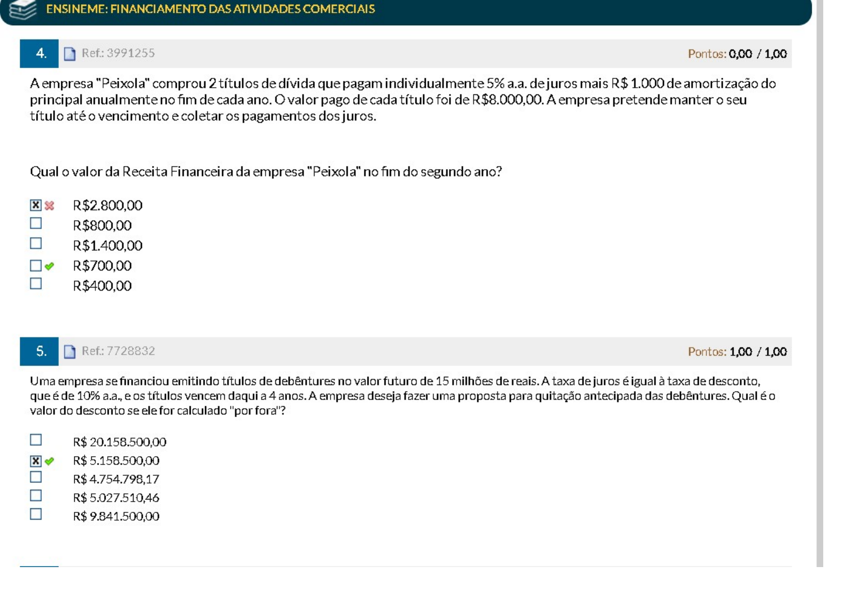Click document icon beside Ref 7728832
The width and height of the screenshot is (868, 614).
[70, 352]
